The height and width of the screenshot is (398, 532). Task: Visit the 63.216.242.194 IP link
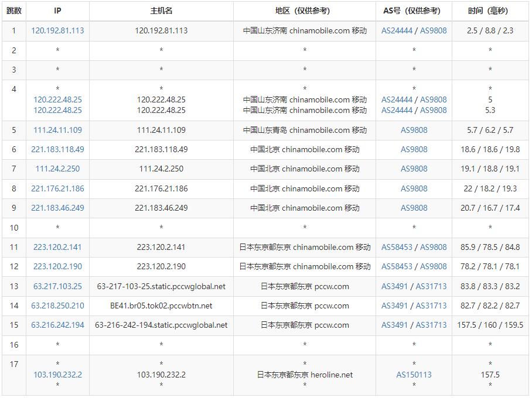click(57, 325)
